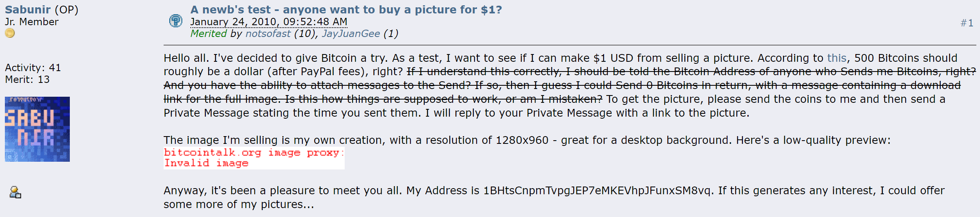
Task: Click the '(OP)' label next to Sabunir
Action: click(x=66, y=9)
